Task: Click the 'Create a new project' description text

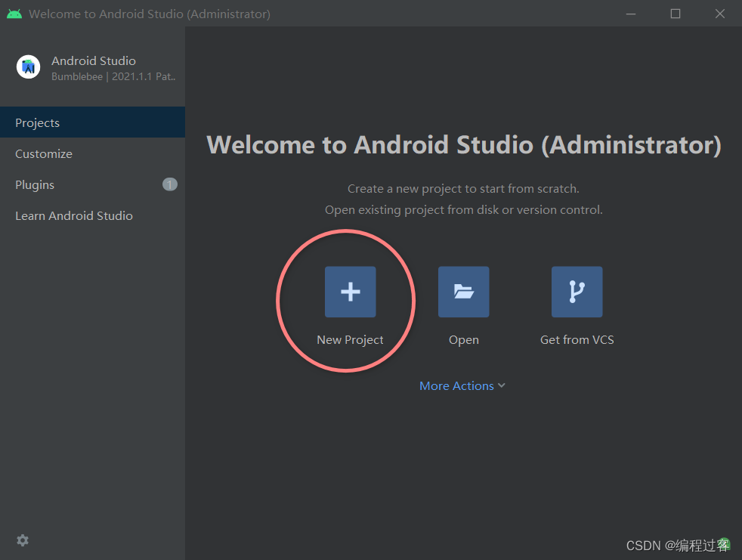Action: (x=463, y=189)
